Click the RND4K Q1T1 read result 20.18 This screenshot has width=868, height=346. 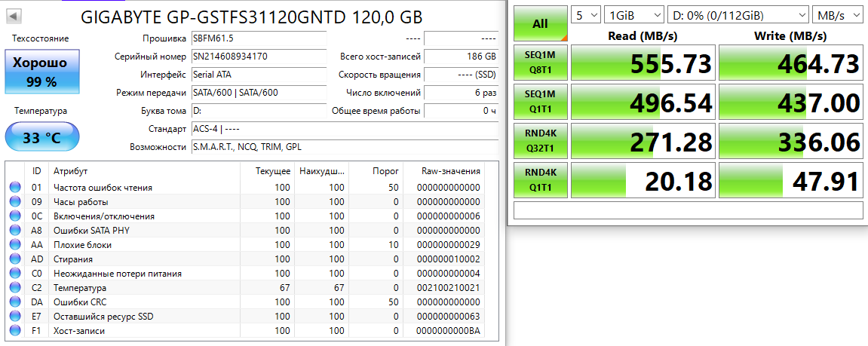tap(643, 180)
